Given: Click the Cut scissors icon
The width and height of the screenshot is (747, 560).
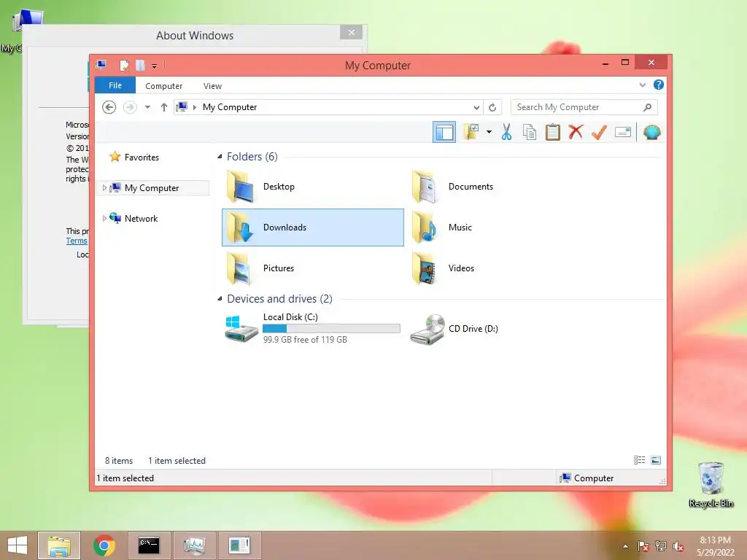Looking at the screenshot, I should click(x=506, y=132).
